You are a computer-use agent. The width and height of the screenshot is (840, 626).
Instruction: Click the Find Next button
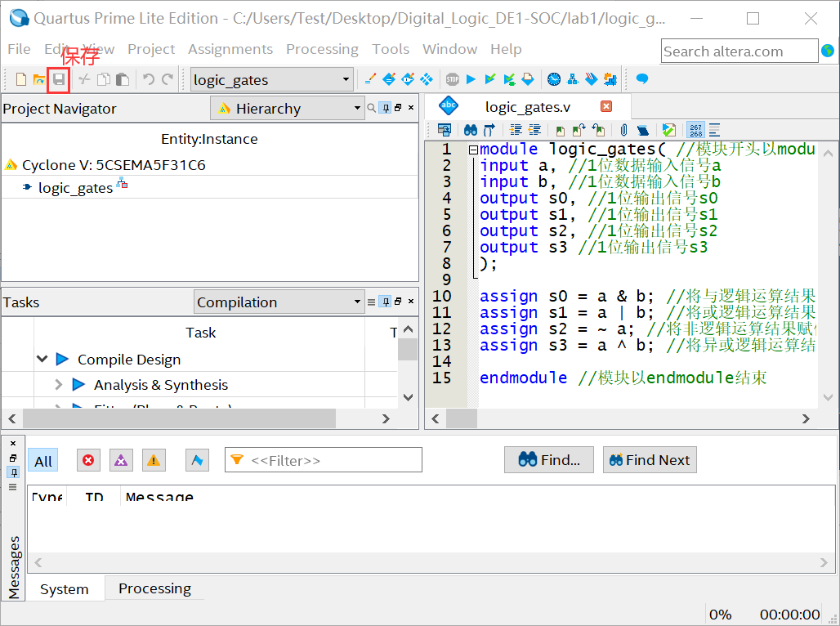point(650,460)
